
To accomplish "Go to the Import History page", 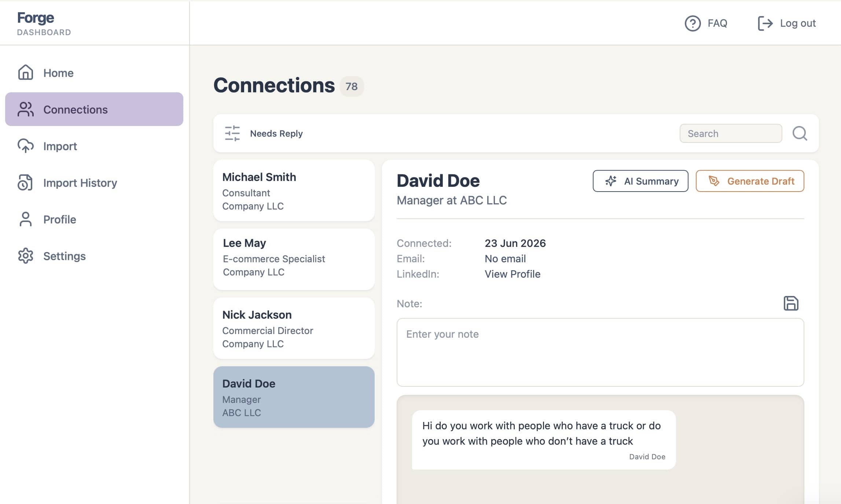I will [80, 182].
